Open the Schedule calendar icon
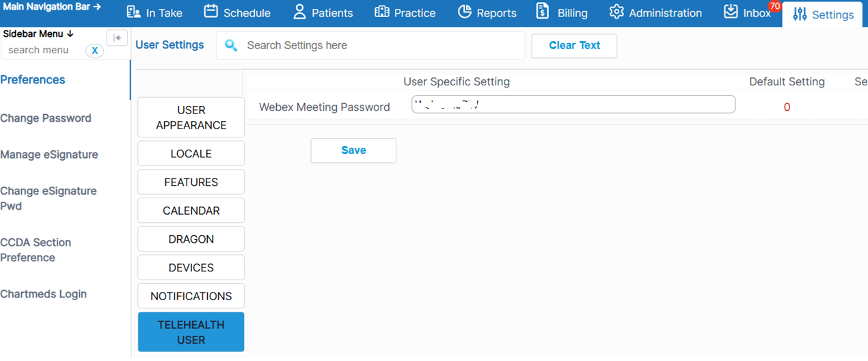The image size is (868, 361). (x=211, y=12)
